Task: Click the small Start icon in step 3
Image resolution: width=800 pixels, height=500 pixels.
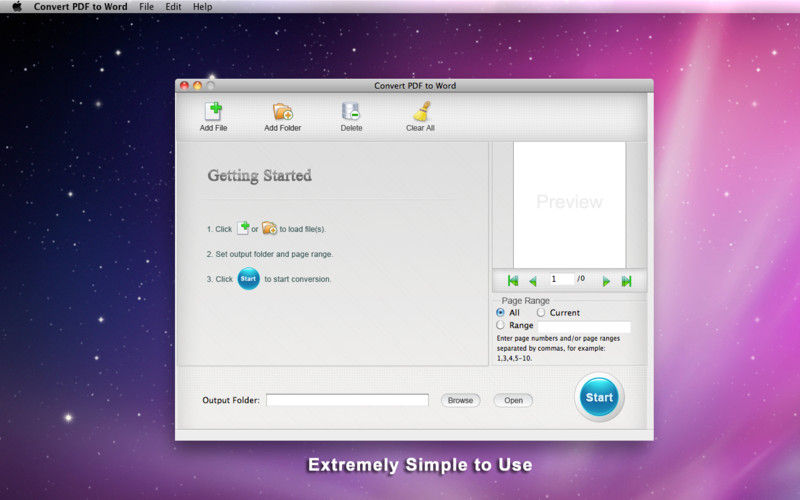Action: coord(248,279)
